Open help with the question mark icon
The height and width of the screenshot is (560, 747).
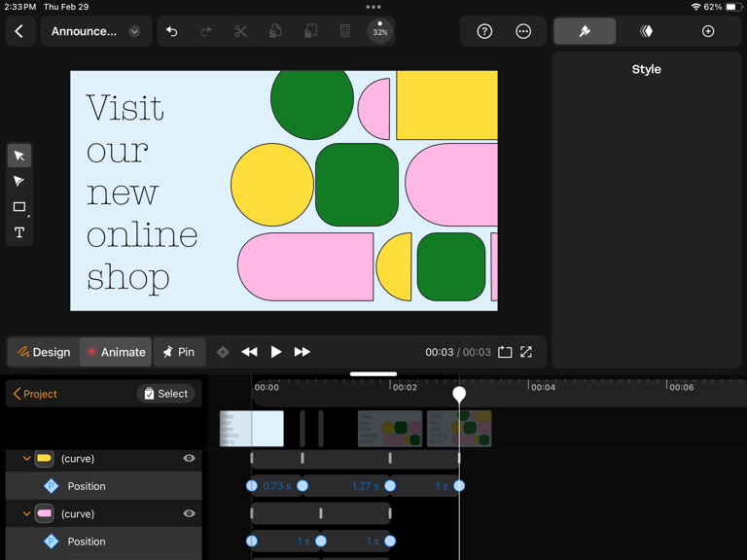(x=484, y=31)
